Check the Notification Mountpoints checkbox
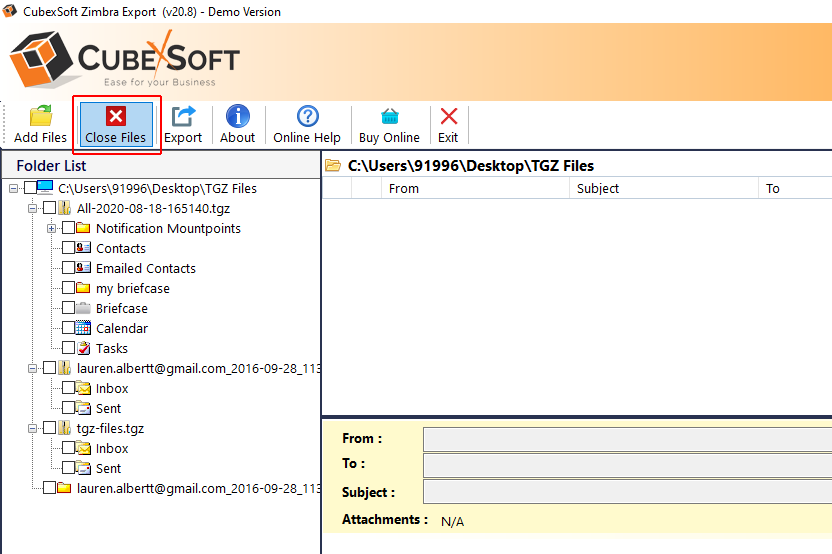The height and width of the screenshot is (554, 832). (x=68, y=228)
